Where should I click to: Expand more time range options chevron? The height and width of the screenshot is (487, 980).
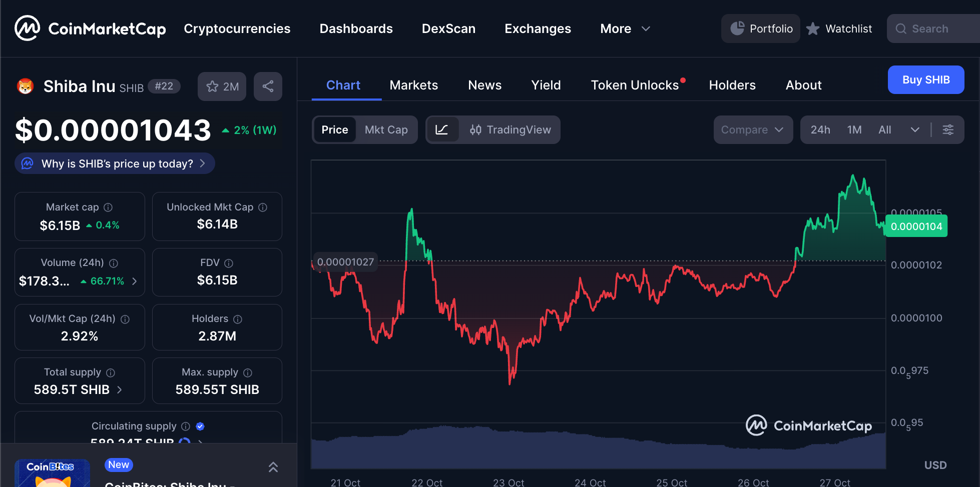(x=915, y=130)
